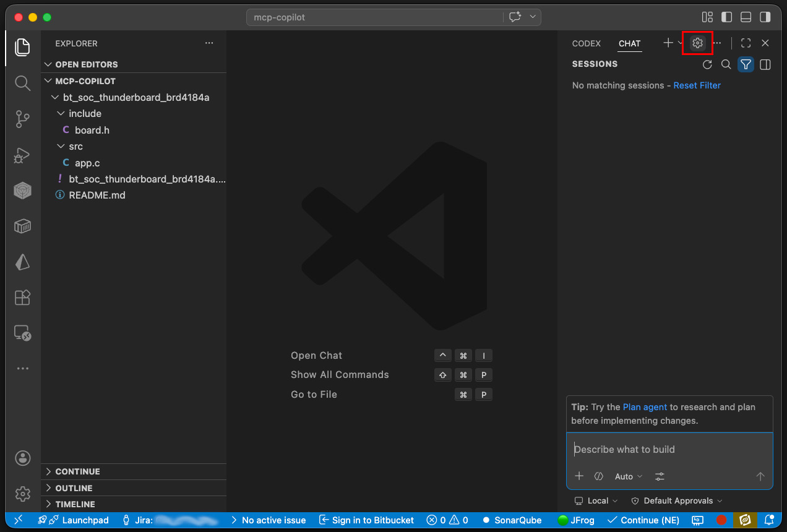Switch to the Chat tab
This screenshot has width=787, height=532.
630,43
